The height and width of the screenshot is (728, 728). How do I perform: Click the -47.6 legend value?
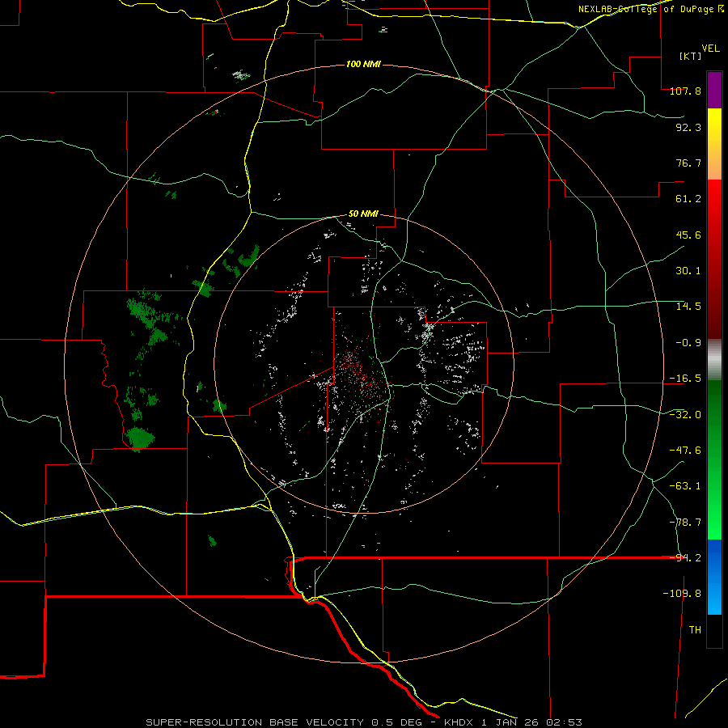[685, 451]
